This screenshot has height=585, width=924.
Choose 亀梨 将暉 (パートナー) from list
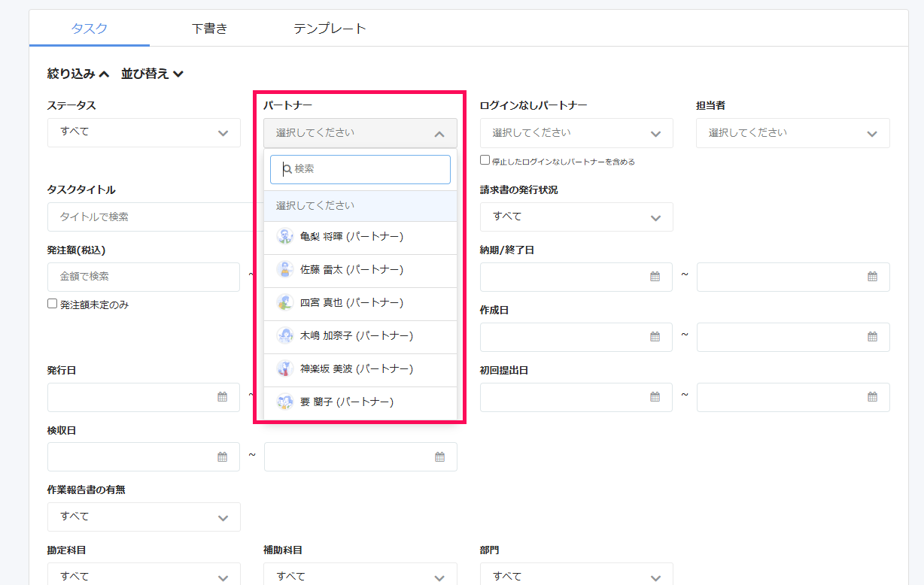pyautogui.click(x=360, y=237)
